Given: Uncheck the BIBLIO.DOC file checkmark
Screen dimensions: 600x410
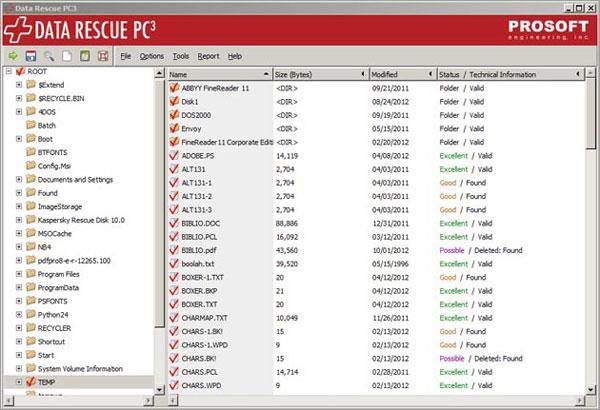Looking at the screenshot, I should click(174, 223).
